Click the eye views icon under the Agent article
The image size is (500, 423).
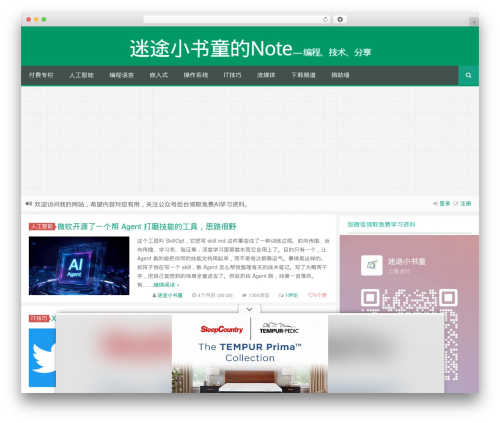coord(244,295)
